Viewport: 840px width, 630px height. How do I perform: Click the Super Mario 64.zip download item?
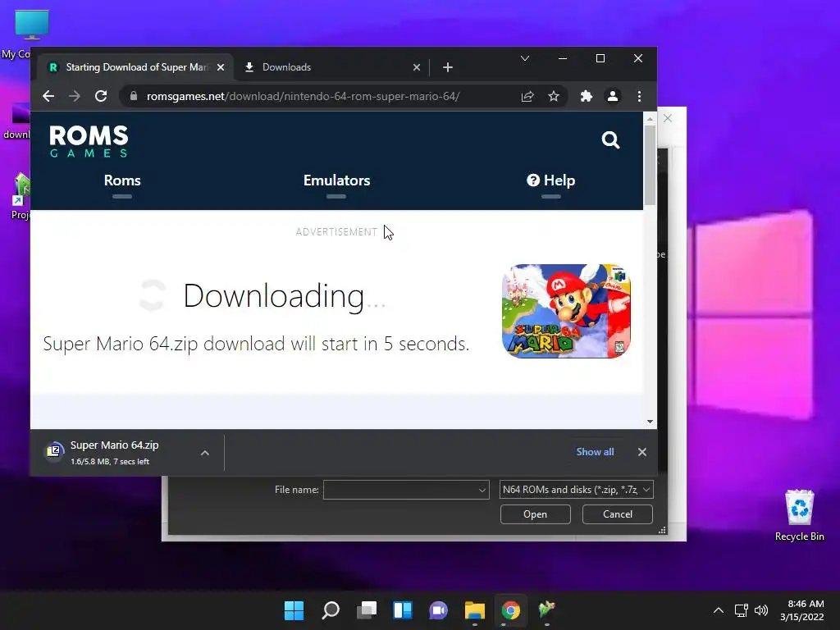tap(115, 452)
